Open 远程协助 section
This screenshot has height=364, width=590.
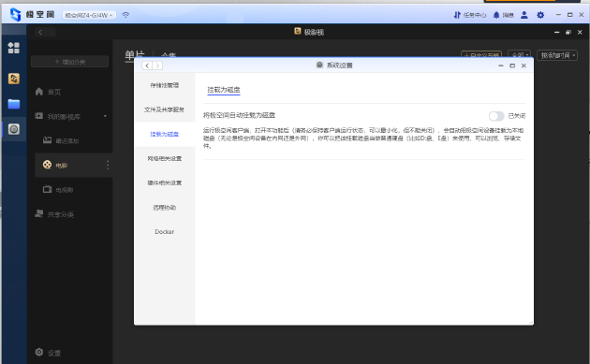click(x=165, y=207)
